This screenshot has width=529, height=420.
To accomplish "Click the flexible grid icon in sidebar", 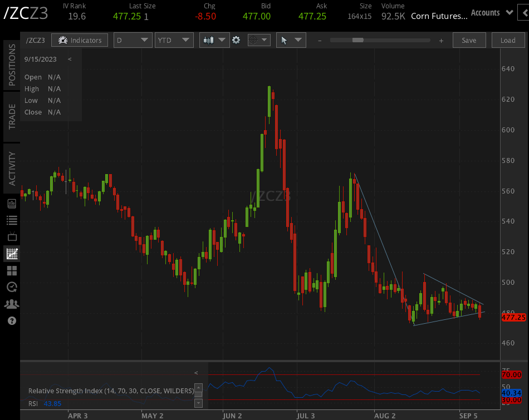I will (11, 270).
